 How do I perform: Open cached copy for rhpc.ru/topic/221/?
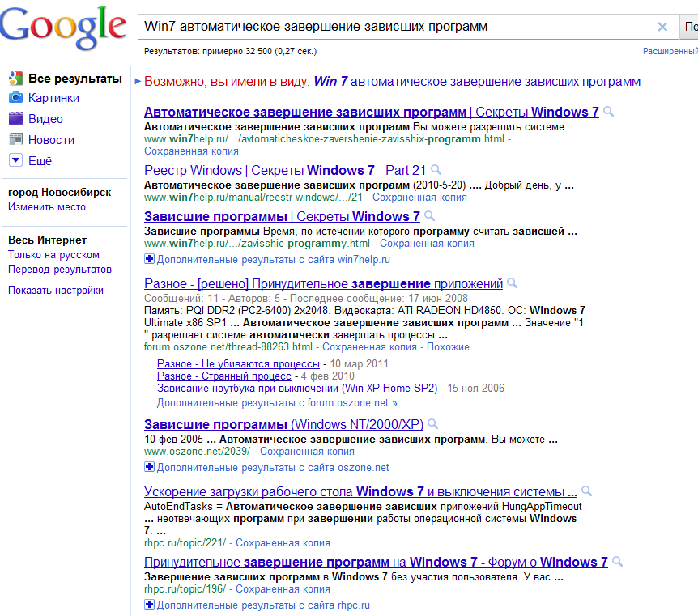pyautogui.click(x=283, y=543)
